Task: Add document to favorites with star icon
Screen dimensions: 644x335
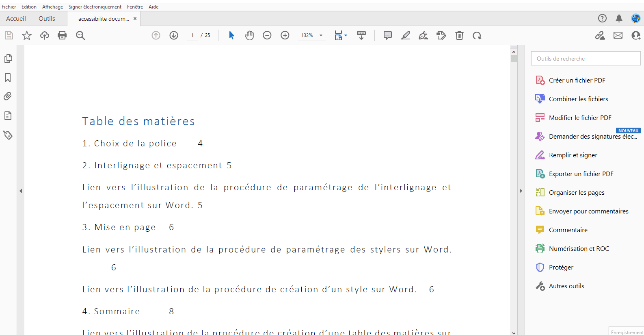Action: click(27, 35)
